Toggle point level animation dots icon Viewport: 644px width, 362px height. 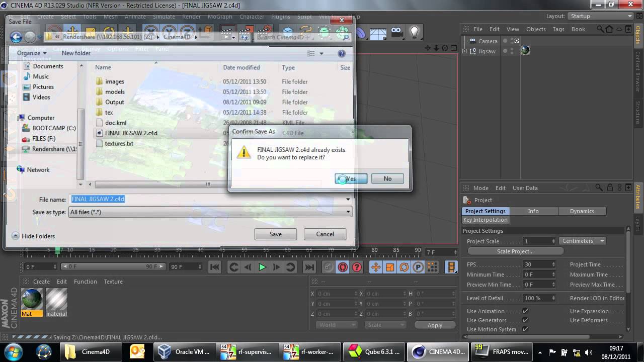pos(432,267)
